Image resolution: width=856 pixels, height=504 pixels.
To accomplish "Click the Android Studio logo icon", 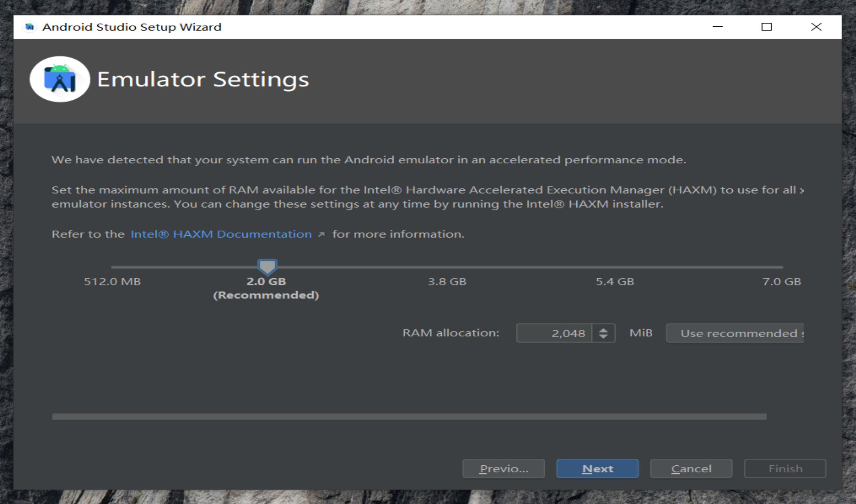I will pyautogui.click(x=60, y=79).
